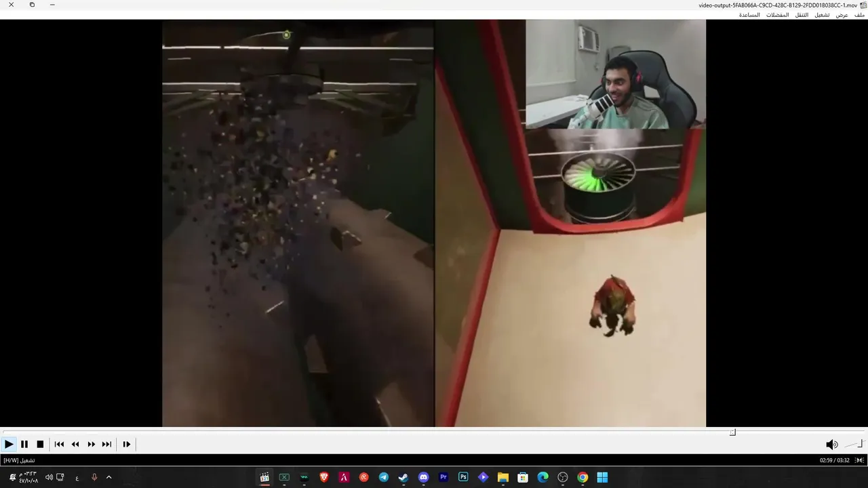Open the red circular app icon in taskbar
868x488 pixels.
point(363,477)
